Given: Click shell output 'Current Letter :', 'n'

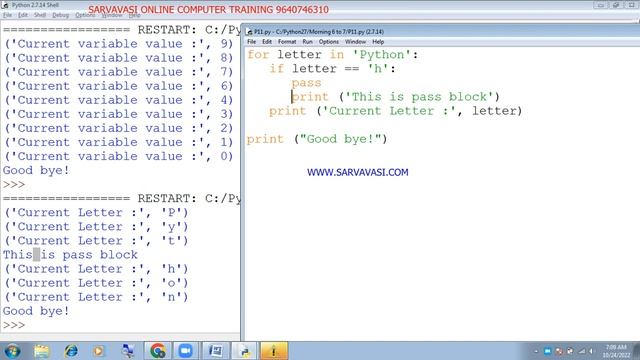Looking at the screenshot, I should coord(96,297).
